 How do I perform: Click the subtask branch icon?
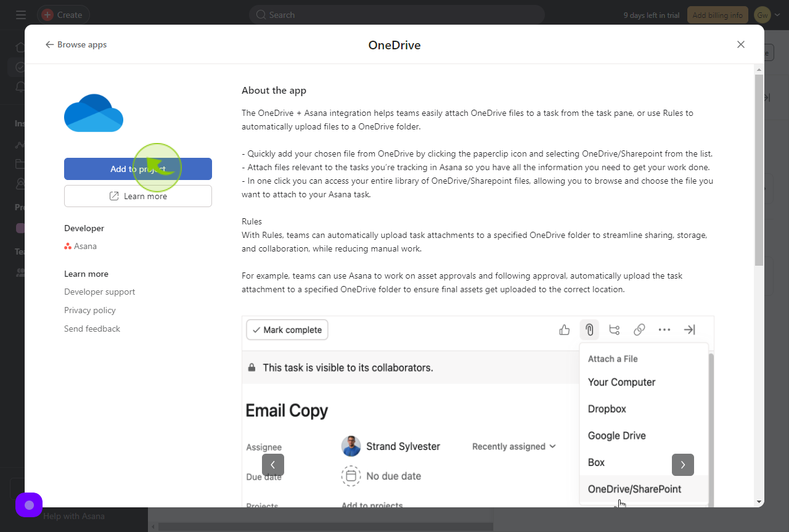[x=615, y=330]
